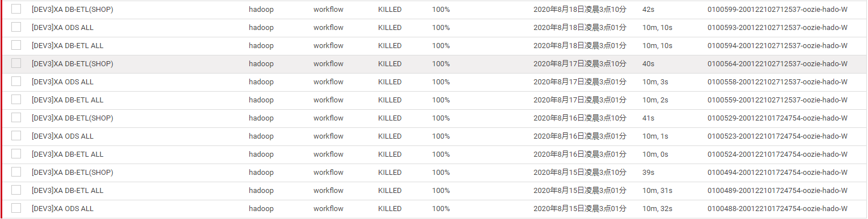Screen dimensions: 868x219
Task: Select checkbox for job 0100593 ODS ALL
Action: [16, 27]
